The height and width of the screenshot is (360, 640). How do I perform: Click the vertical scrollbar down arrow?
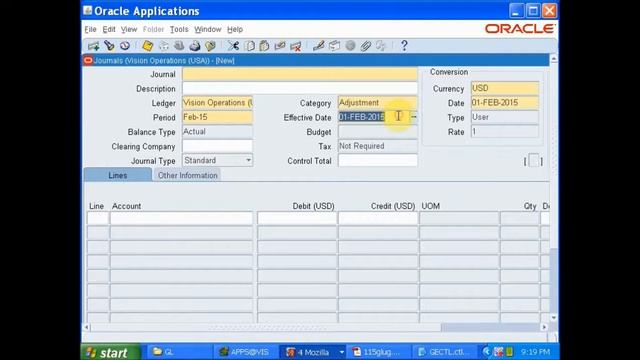coord(554,318)
